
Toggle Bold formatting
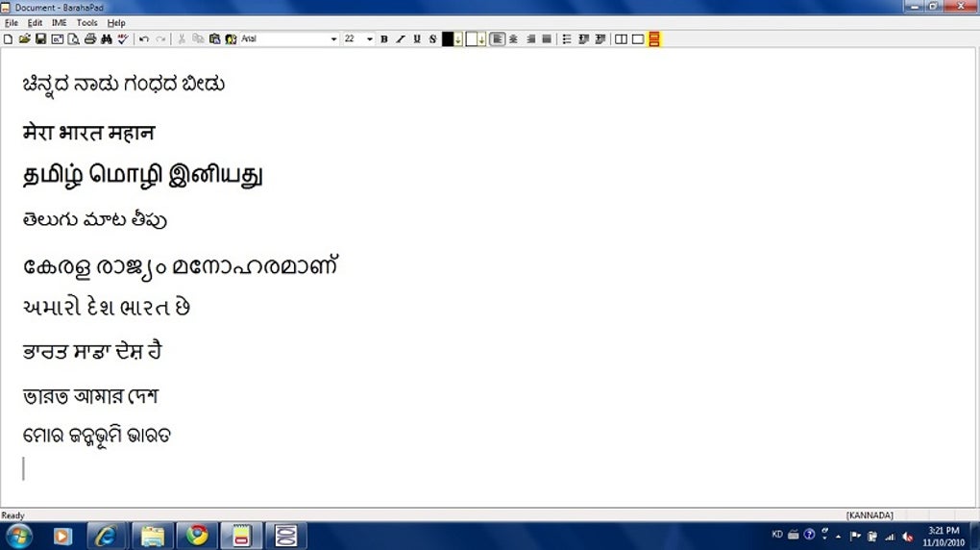coord(383,38)
